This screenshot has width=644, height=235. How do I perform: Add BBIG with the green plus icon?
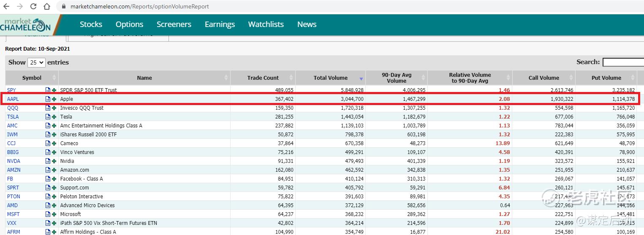click(54, 152)
